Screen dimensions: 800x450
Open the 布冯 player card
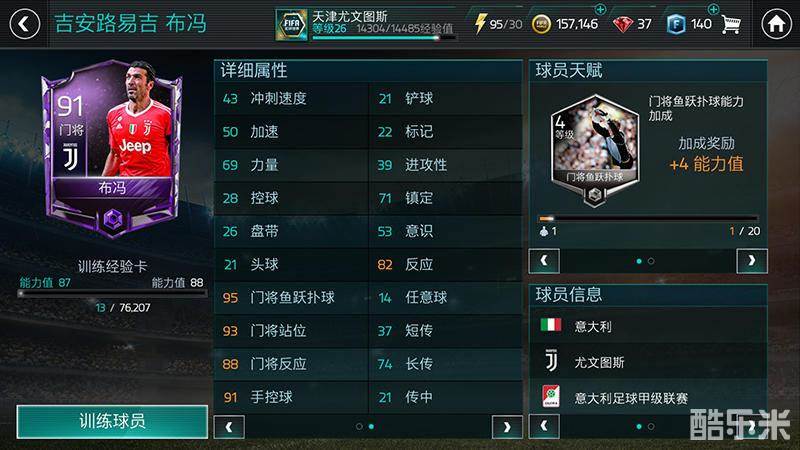112,148
